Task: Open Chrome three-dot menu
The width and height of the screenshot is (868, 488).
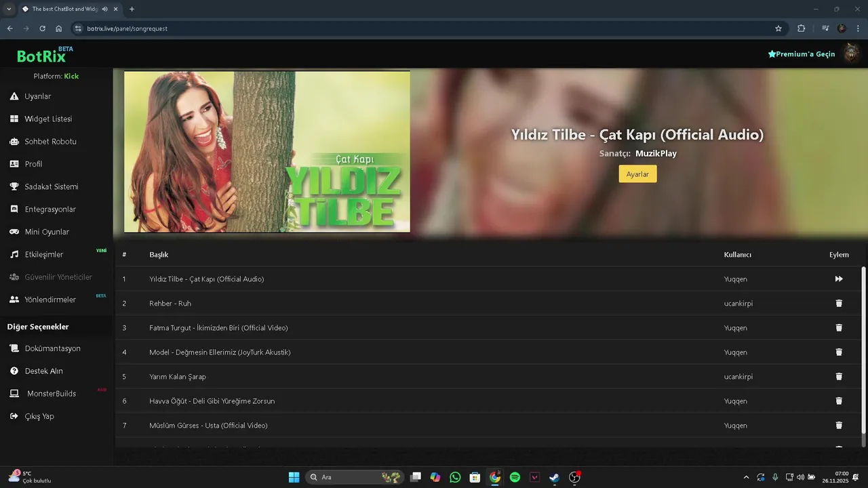Action: 859,28
